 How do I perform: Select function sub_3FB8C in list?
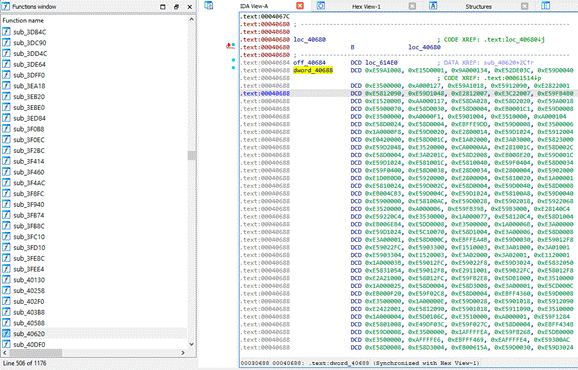coord(29,226)
